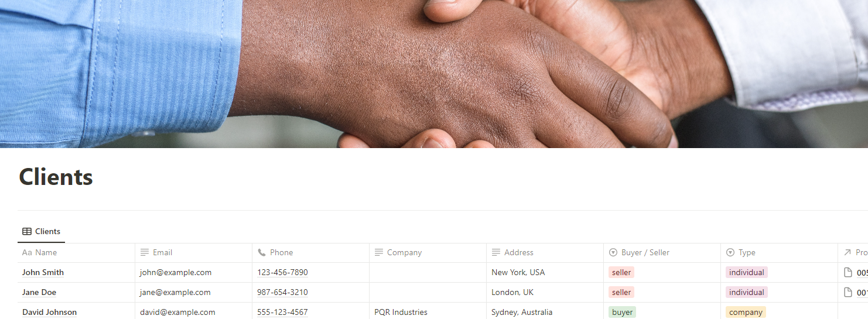
Task: Click the phone number 987-654-3210
Action: [x=282, y=292]
